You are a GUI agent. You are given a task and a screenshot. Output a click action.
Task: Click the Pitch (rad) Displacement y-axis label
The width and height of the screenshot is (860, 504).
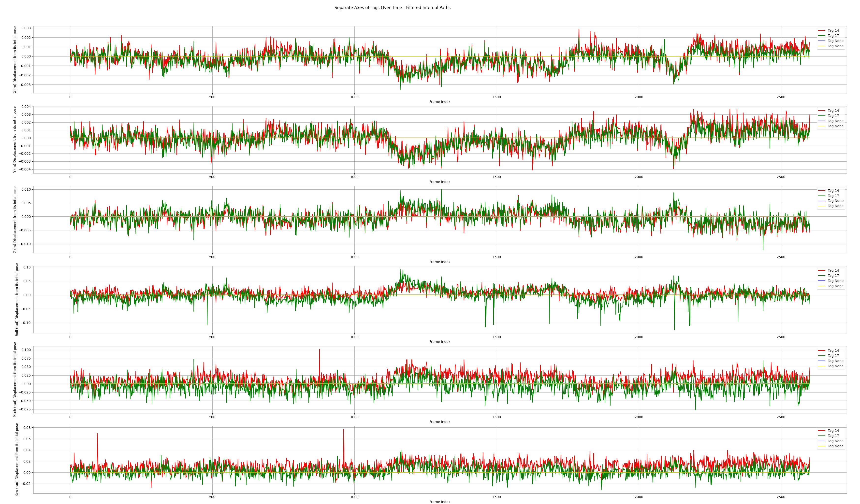tap(15, 379)
